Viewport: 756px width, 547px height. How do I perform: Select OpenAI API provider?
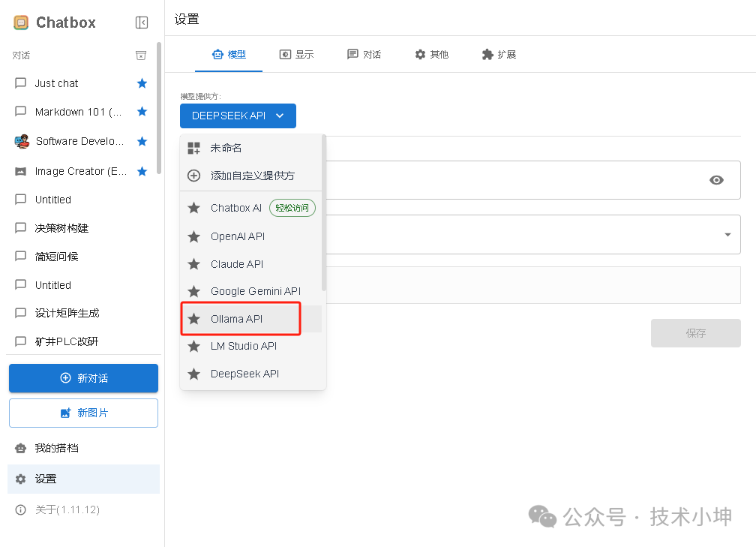(250, 236)
